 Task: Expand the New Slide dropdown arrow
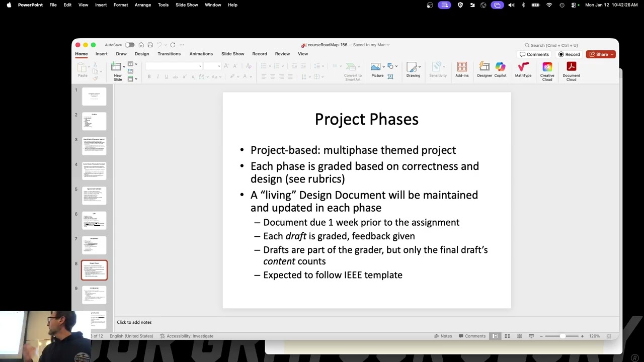[123, 67]
